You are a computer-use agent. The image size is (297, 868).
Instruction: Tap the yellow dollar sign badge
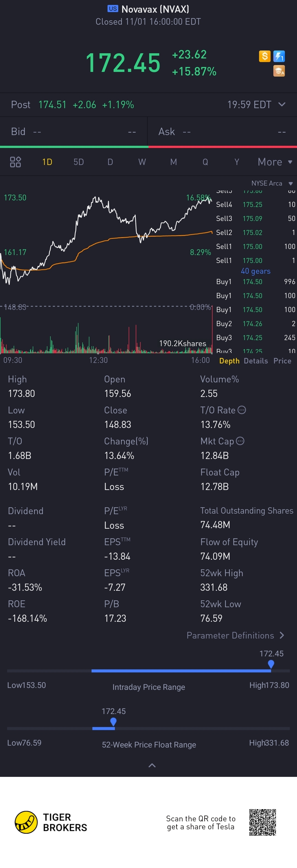265,56
